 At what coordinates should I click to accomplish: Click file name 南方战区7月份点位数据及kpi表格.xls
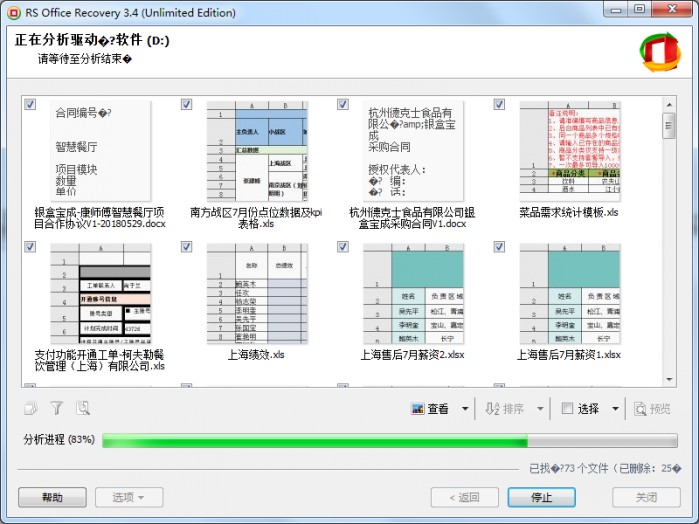point(256,218)
